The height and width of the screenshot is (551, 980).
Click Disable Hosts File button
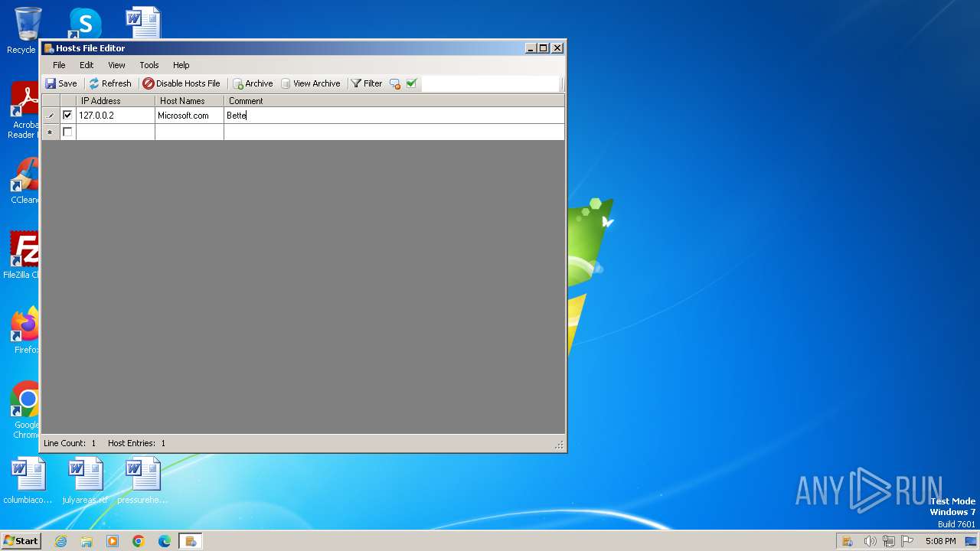coord(181,83)
